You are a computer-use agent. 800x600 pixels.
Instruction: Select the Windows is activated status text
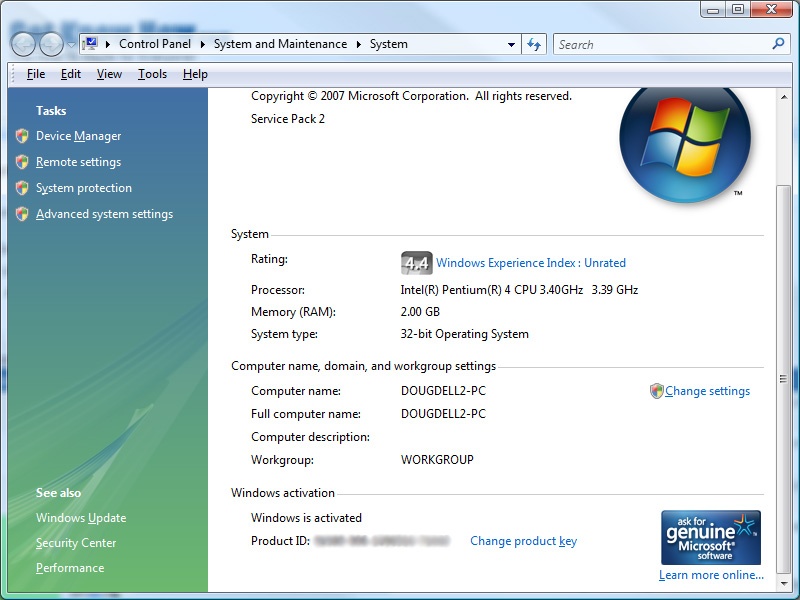pyautogui.click(x=306, y=518)
